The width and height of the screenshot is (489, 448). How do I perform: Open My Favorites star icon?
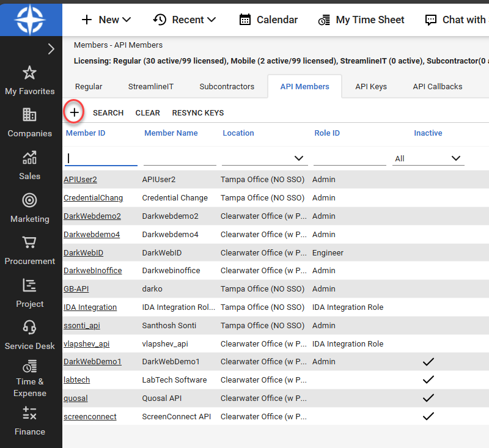point(29,73)
